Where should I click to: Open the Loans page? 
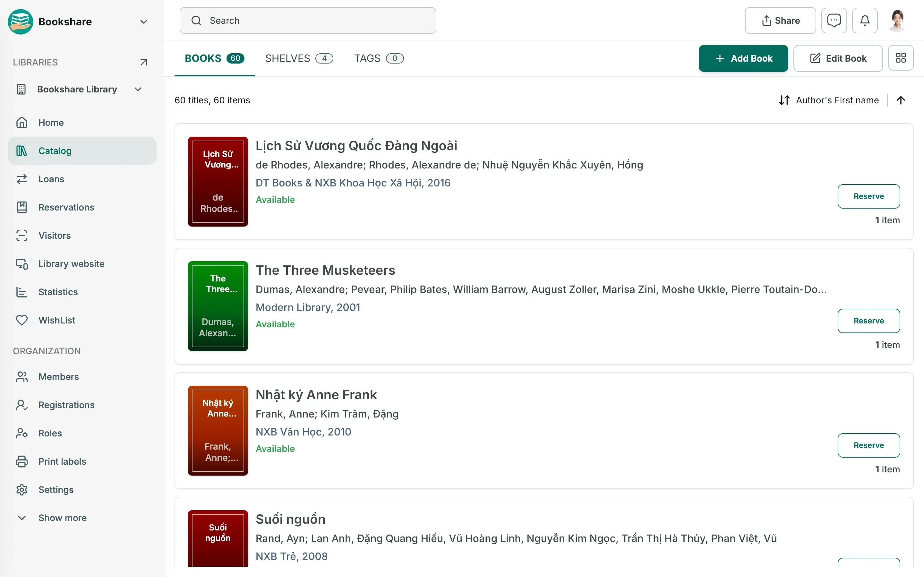point(82,179)
